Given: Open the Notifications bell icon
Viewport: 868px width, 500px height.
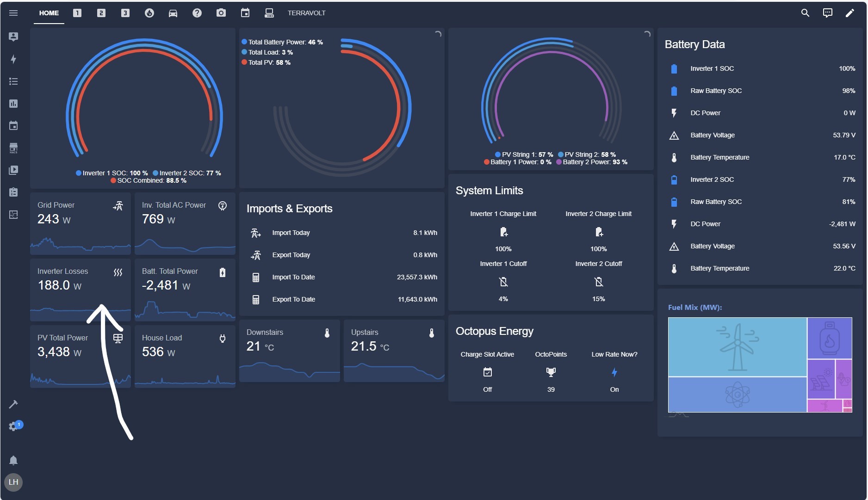Looking at the screenshot, I should [13, 460].
